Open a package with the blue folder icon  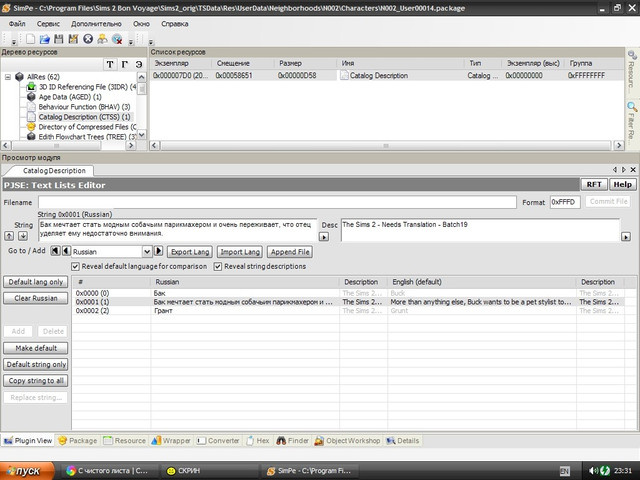pyautogui.click(x=44, y=39)
